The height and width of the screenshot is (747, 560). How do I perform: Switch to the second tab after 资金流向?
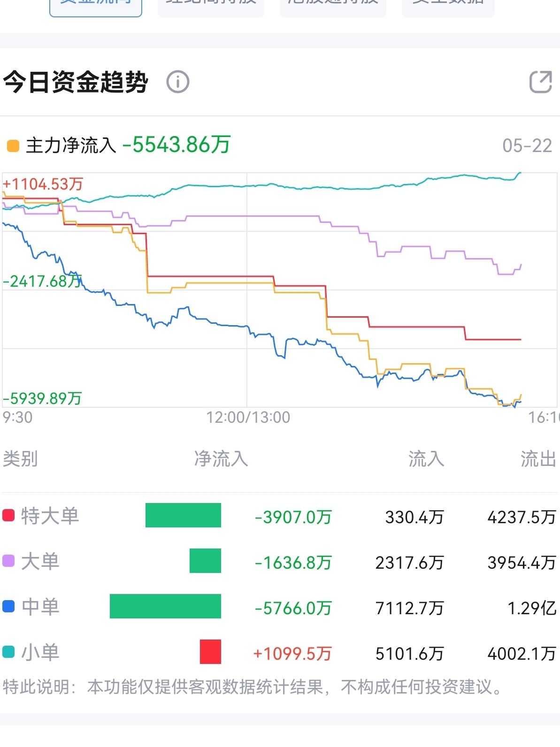pyautogui.click(x=333, y=6)
